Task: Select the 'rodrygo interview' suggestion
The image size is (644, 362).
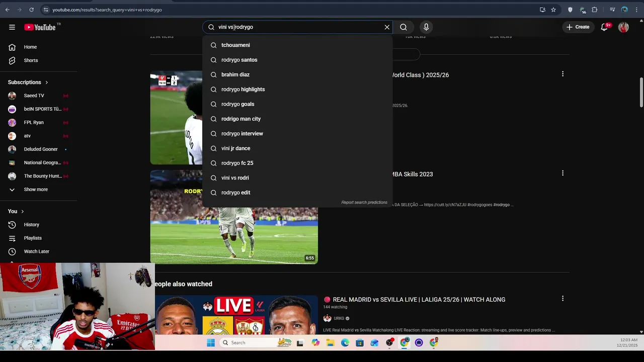Action: pyautogui.click(x=297, y=134)
